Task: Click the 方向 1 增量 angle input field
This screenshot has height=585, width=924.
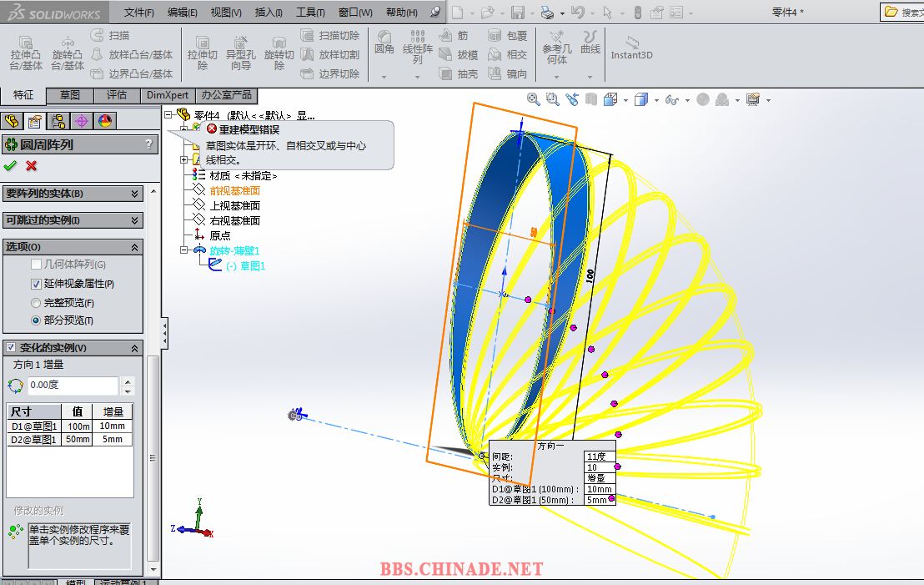Action: pyautogui.click(x=73, y=386)
